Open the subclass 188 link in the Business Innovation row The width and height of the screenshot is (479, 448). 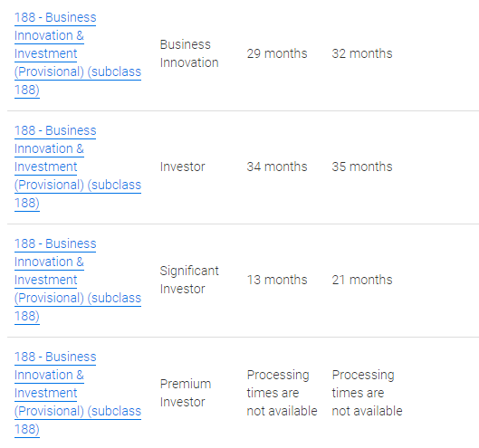pos(78,53)
